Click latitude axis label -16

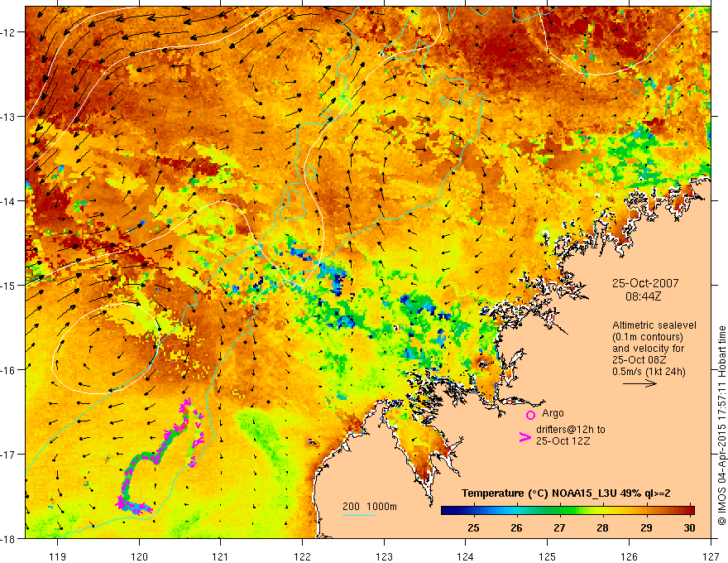pyautogui.click(x=9, y=370)
